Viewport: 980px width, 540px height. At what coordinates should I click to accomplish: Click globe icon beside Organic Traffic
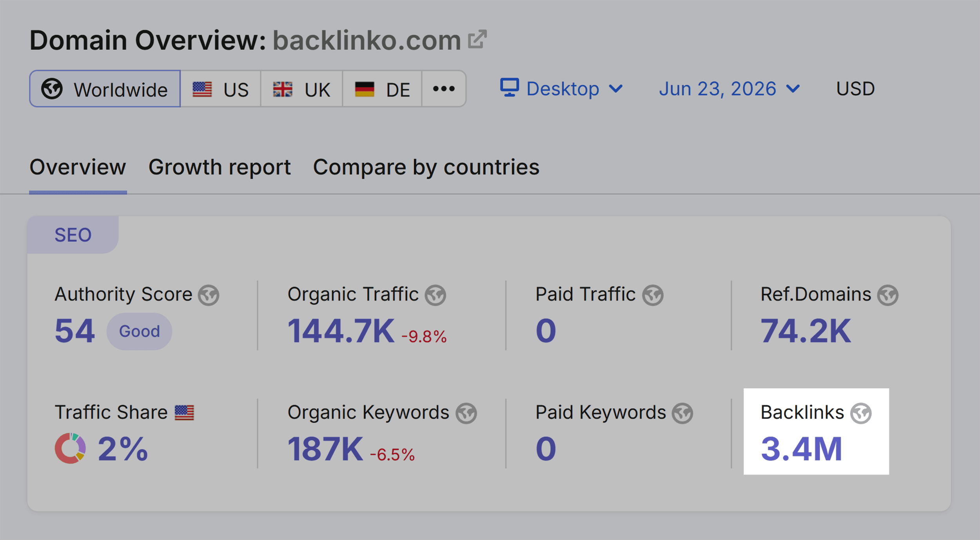436,295
